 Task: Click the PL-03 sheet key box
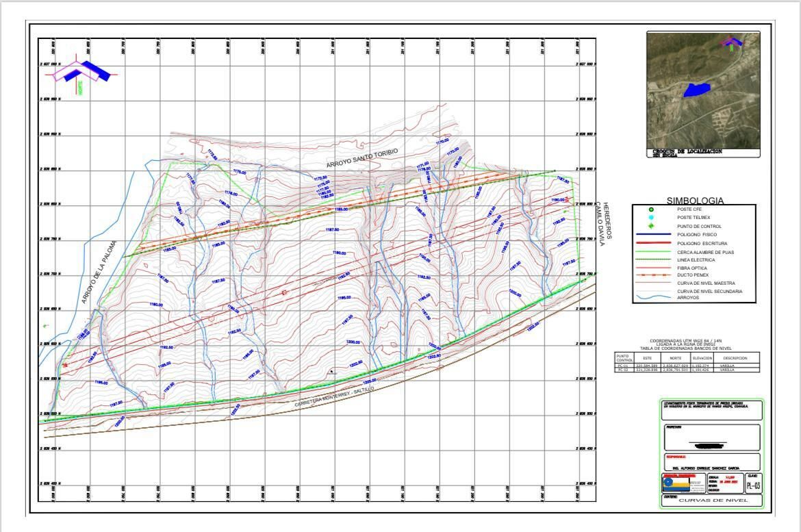[x=752, y=486]
